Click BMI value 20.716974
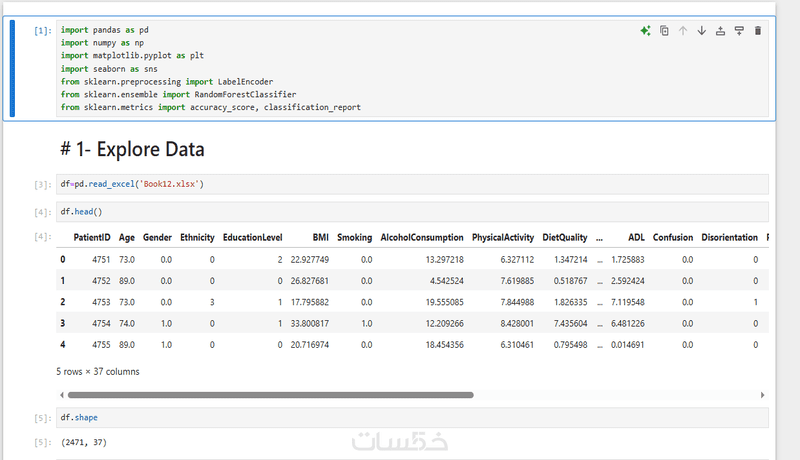The width and height of the screenshot is (800, 460). click(310, 345)
